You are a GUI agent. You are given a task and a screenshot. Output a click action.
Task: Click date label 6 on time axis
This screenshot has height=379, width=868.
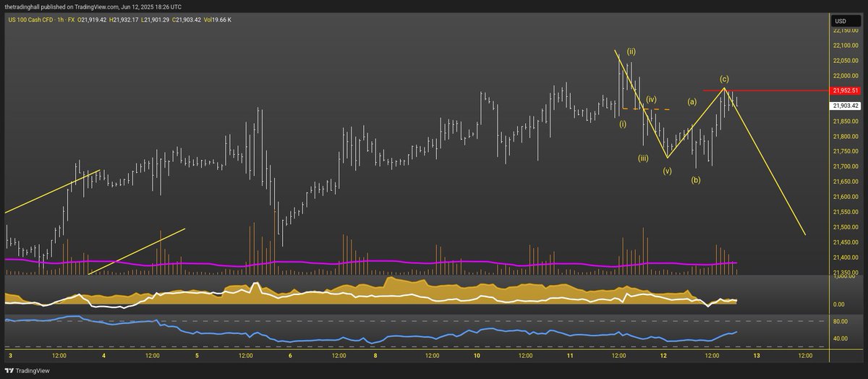290,356
